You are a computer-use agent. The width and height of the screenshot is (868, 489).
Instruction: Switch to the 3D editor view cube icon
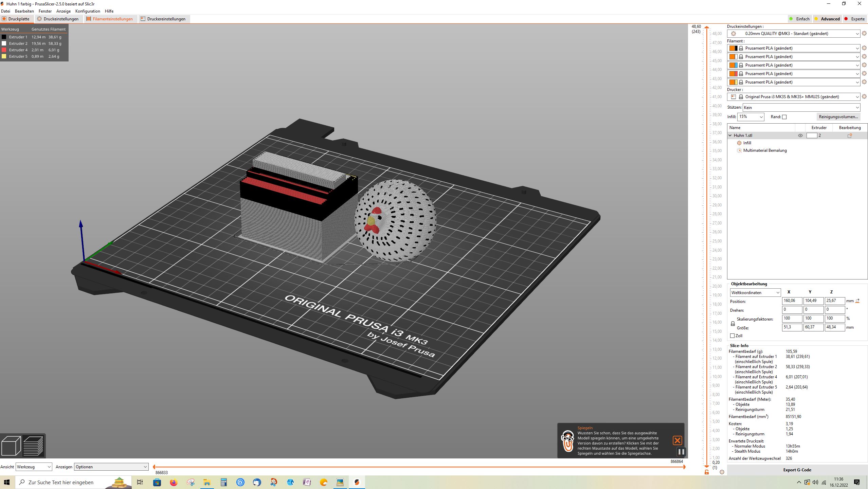(x=11, y=446)
